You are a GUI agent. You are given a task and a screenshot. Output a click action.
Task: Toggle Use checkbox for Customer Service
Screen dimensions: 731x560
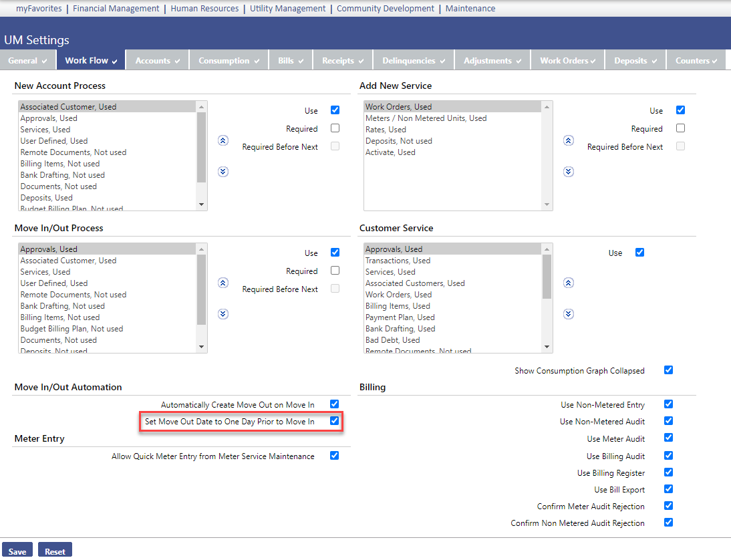(640, 252)
